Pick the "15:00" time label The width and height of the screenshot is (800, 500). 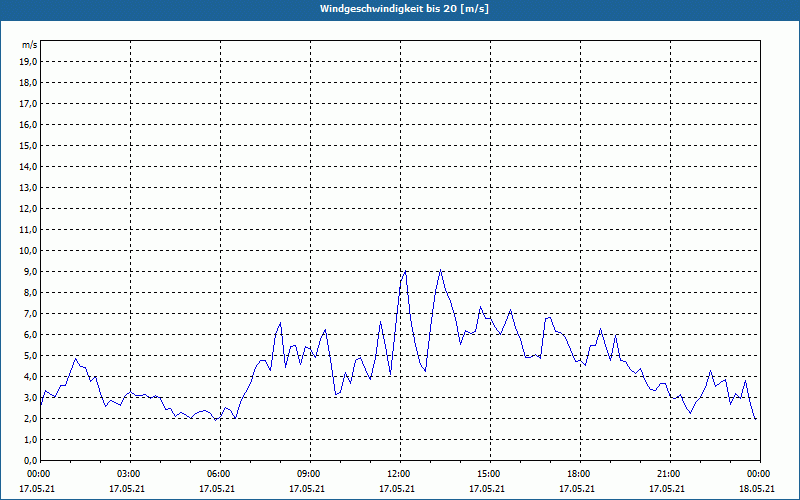(490, 474)
